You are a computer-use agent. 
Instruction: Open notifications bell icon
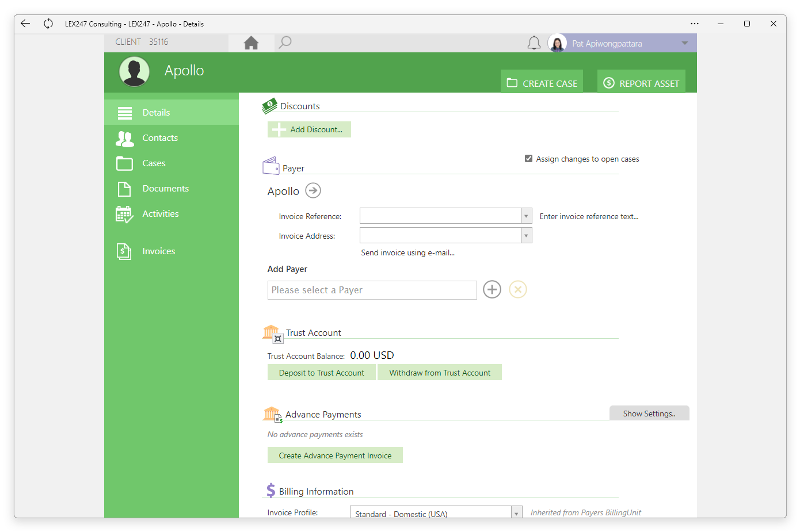(x=534, y=43)
